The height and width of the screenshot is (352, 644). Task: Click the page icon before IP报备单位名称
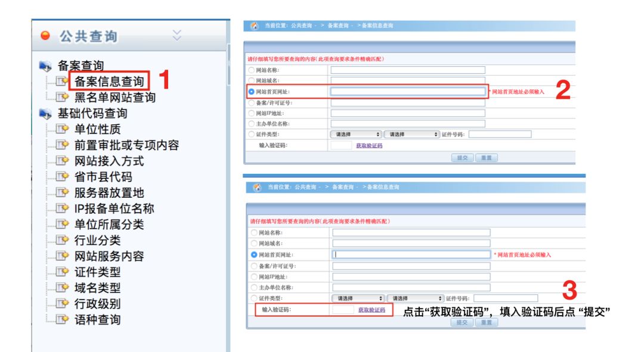click(x=62, y=208)
